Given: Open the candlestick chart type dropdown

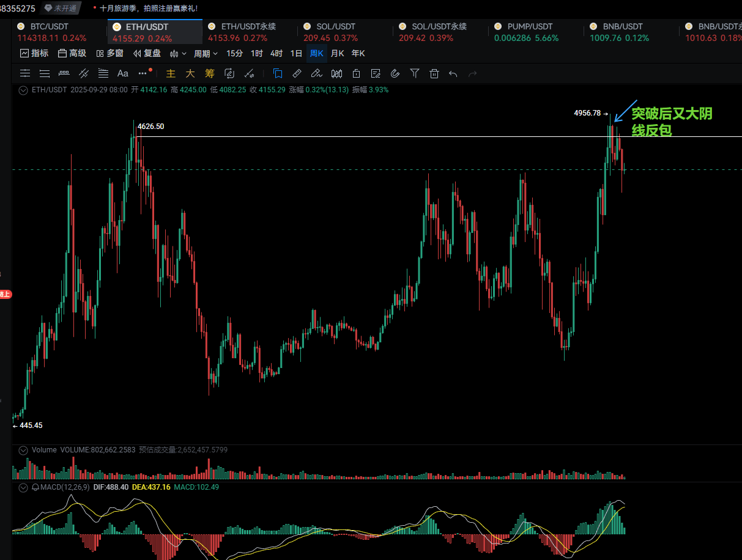Looking at the screenshot, I should (x=177, y=53).
